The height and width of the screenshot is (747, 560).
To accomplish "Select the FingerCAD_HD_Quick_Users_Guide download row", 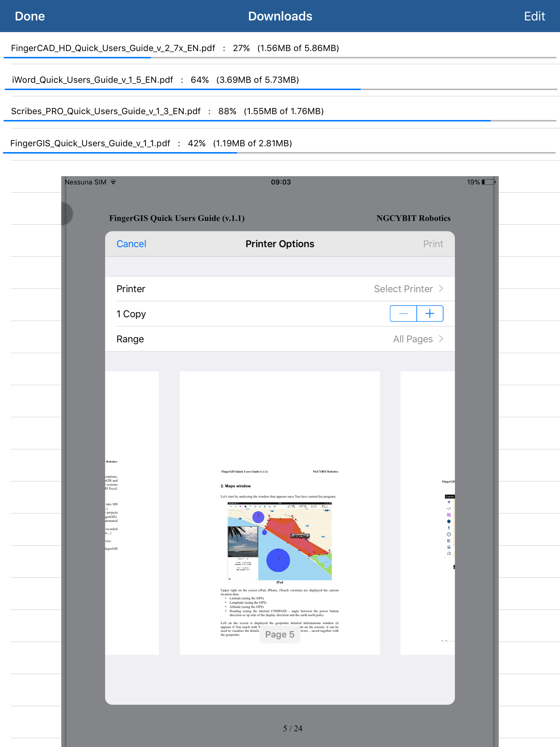I will (280, 48).
